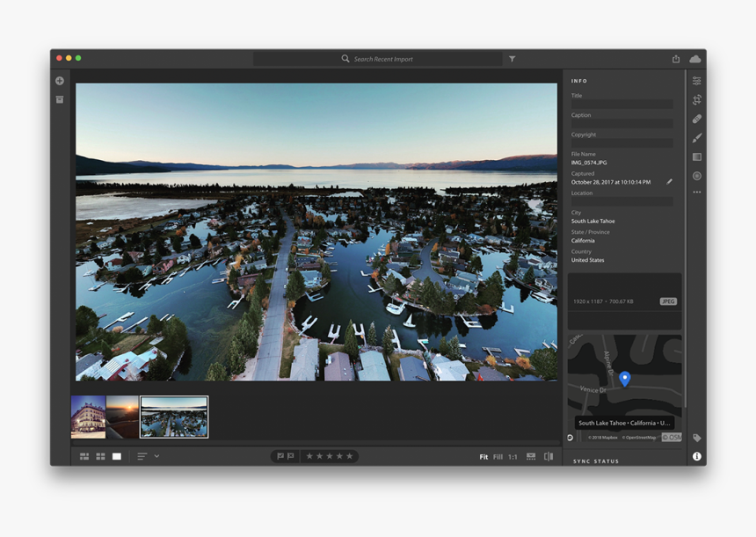
Task: Open the OpenStreetMap attribution link
Action: click(639, 438)
